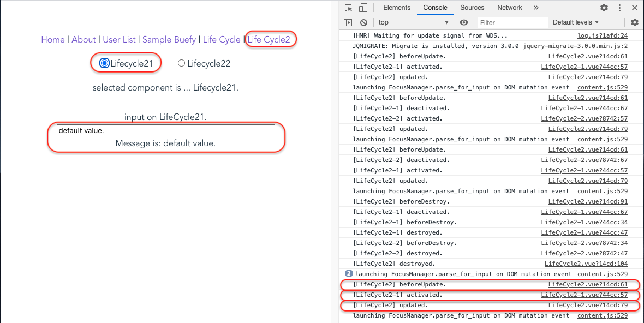Switch to the Elements tab

(397, 8)
